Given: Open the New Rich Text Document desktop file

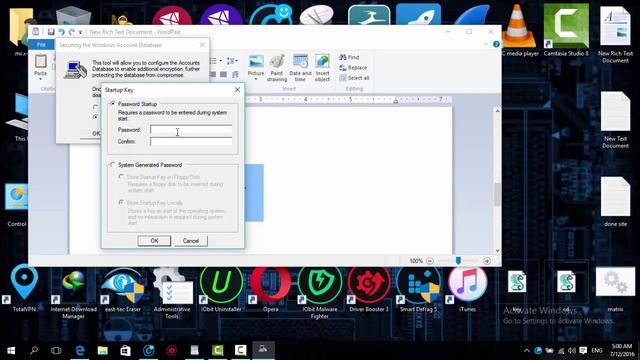Looking at the screenshot, I should coord(615,34).
